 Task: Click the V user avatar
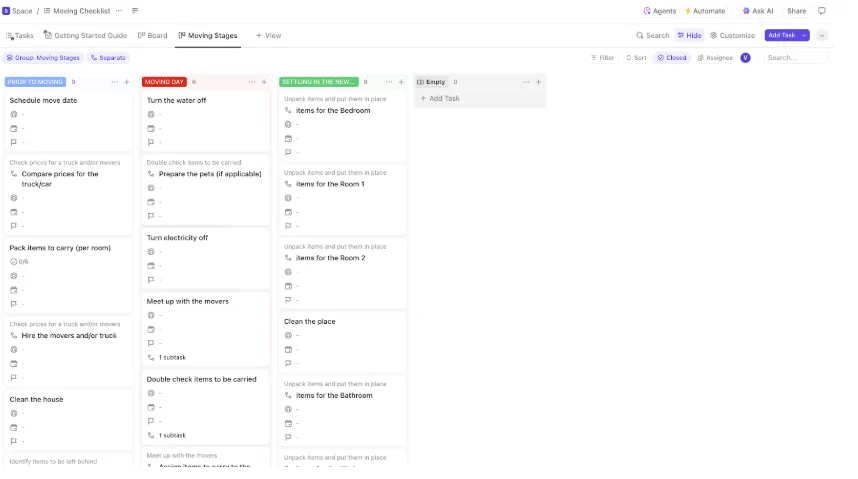tap(745, 58)
